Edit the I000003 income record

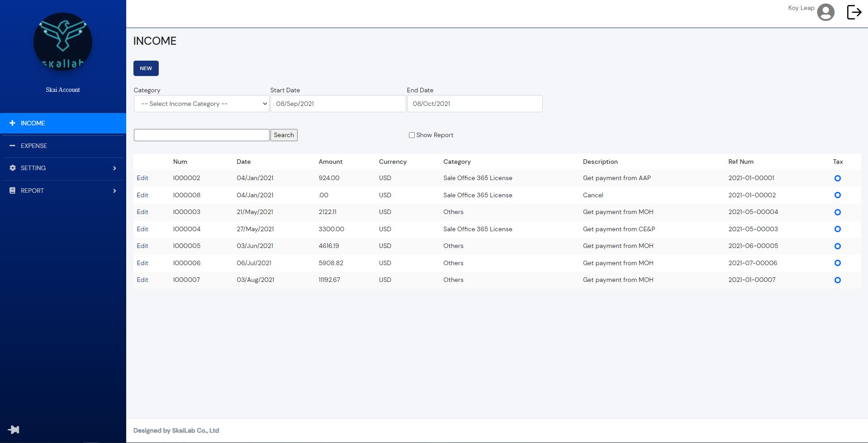[142, 212]
